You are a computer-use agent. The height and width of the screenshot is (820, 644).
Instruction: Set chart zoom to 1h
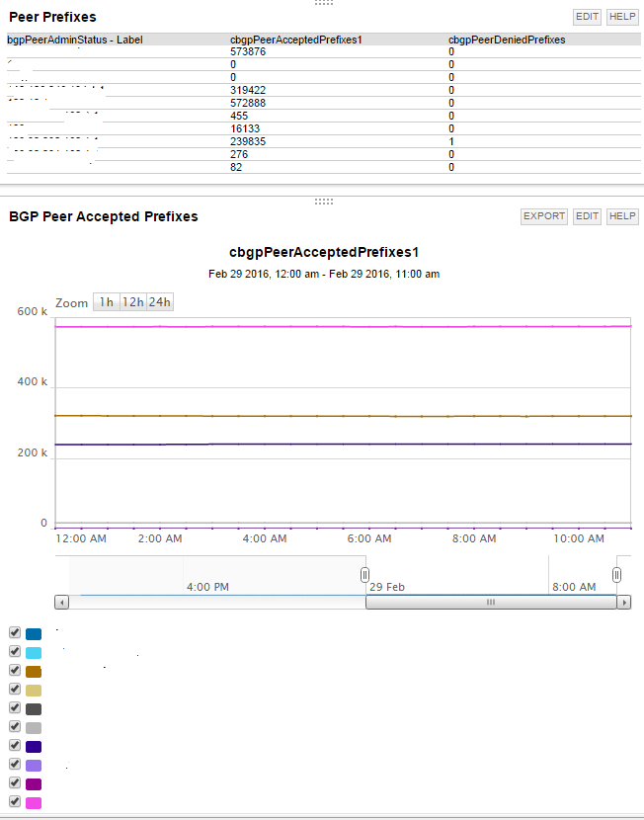pos(107,302)
